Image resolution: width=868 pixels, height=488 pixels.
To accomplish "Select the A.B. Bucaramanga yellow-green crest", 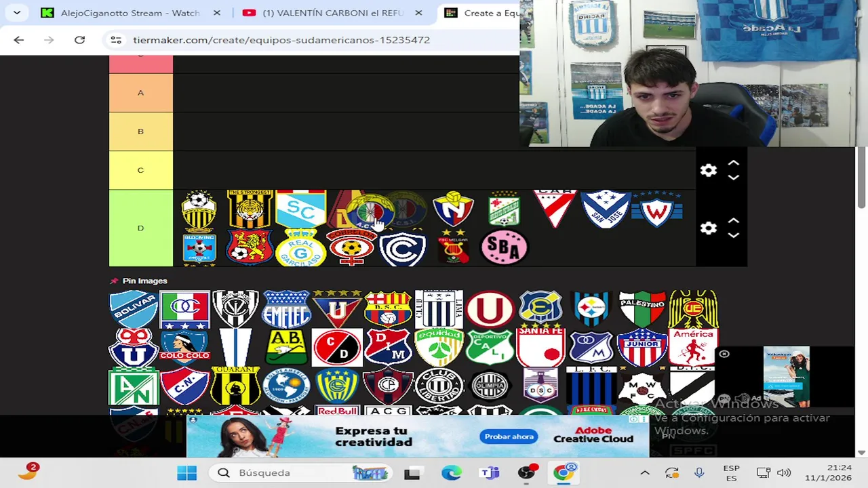I will [x=286, y=348].
